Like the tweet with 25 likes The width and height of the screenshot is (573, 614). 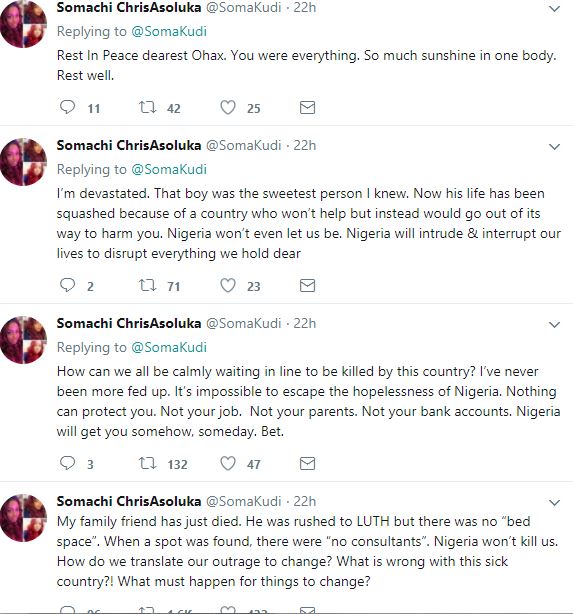[228, 107]
